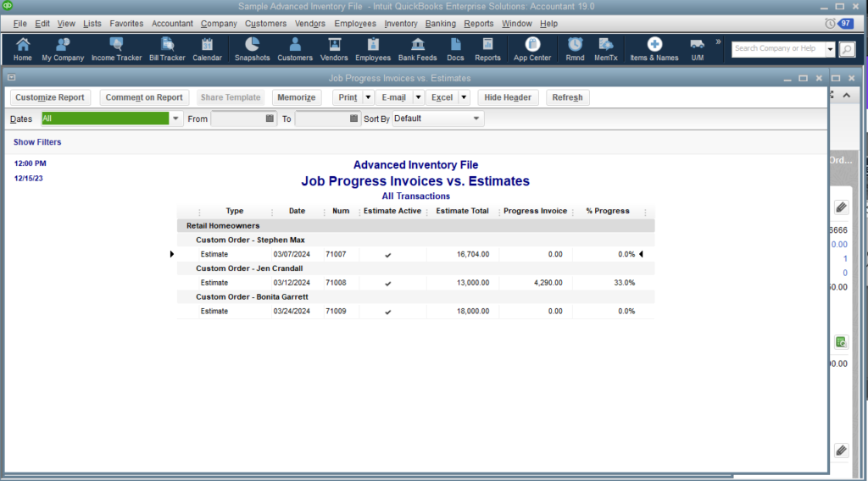Open the From date calendar picker
This screenshot has width=868, height=481.
point(270,119)
